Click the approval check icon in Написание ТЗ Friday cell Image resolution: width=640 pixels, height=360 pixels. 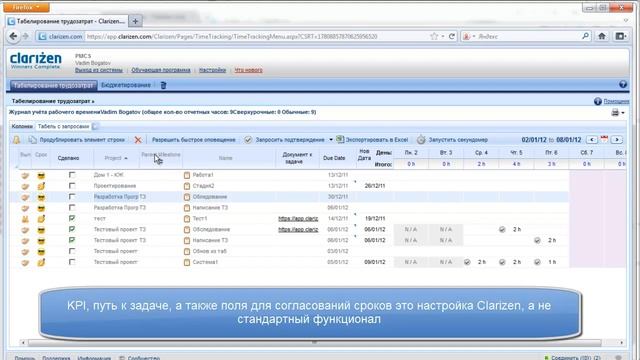[537, 241]
